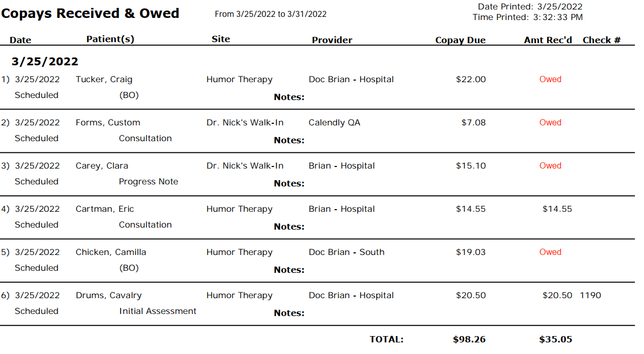This screenshot has height=354, width=644.
Task: Click the Site column header
Action: point(221,39)
